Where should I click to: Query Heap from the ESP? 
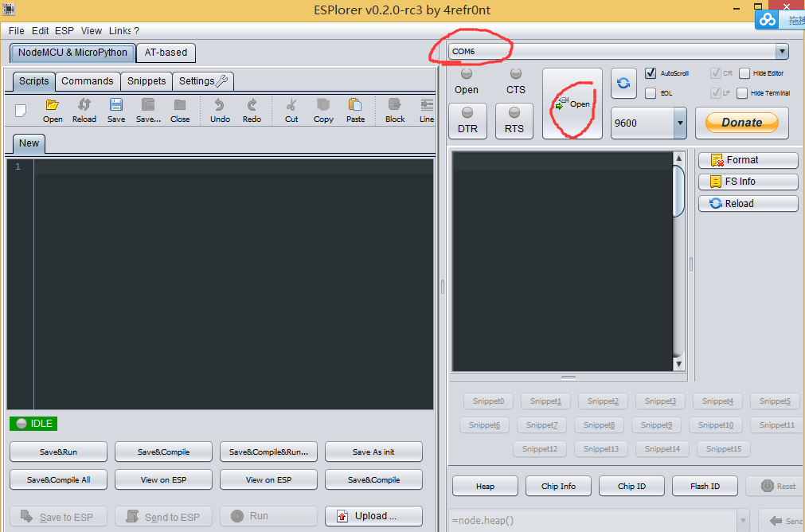485,486
